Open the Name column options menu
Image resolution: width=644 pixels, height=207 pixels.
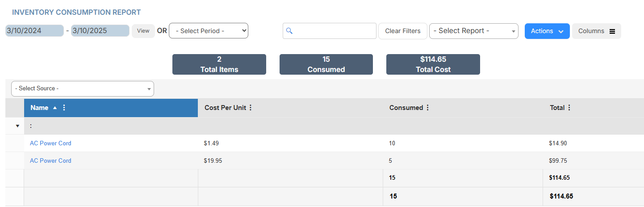click(64, 108)
